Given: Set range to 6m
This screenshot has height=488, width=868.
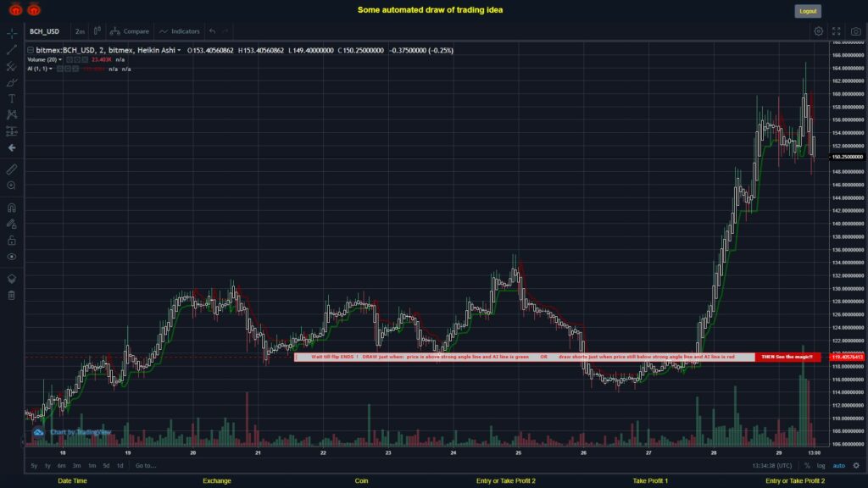Looking at the screenshot, I should [x=61, y=466].
